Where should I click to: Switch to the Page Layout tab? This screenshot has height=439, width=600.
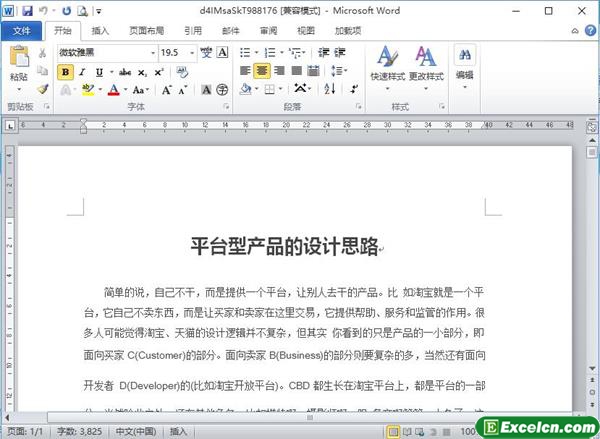tap(147, 31)
